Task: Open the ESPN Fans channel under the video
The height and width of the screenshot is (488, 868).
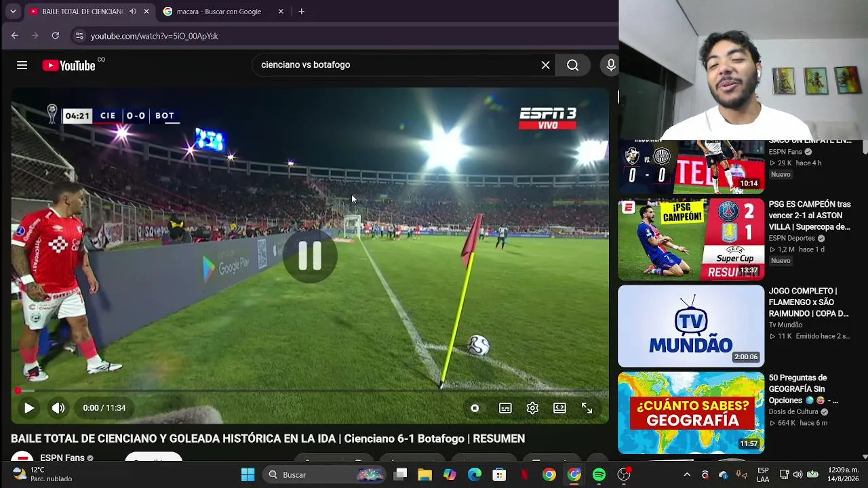Action: click(62, 458)
